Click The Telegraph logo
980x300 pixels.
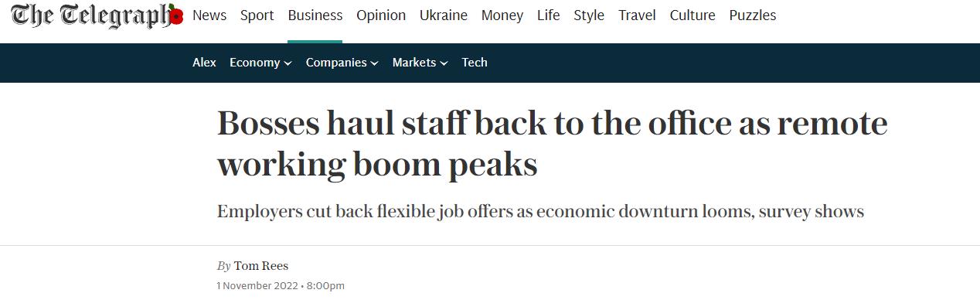pos(91,15)
